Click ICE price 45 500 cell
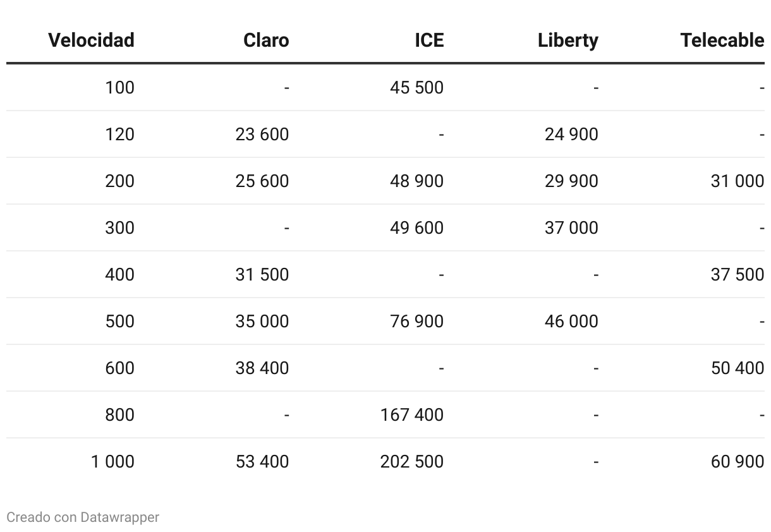 click(416, 88)
